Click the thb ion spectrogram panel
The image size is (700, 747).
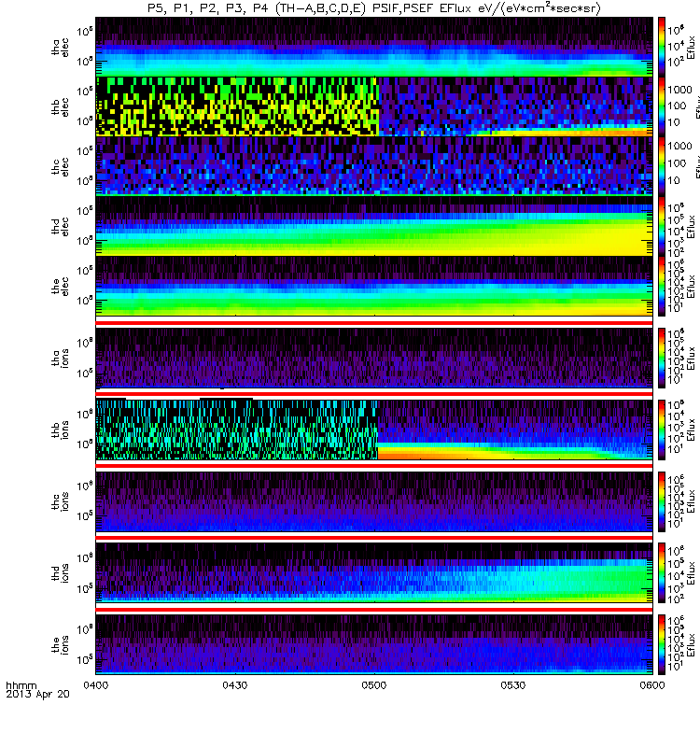(x=374, y=430)
